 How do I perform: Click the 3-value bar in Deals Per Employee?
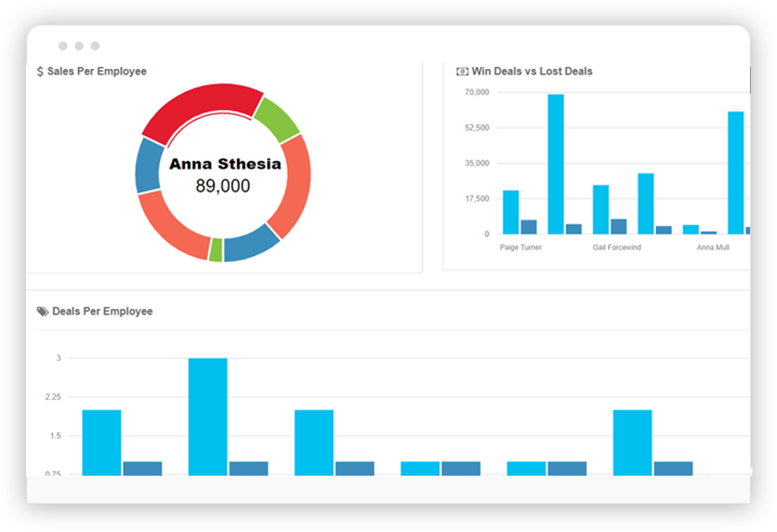208,418
